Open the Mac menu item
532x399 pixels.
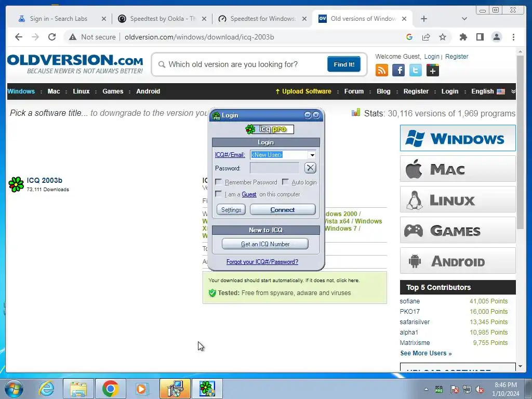54,91
